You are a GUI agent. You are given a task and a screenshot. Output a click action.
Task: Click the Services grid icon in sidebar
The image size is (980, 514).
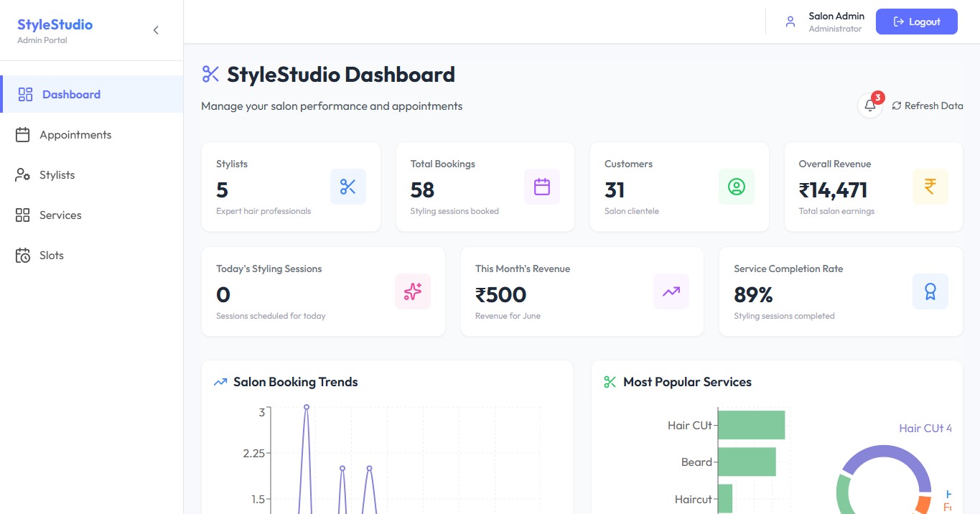click(x=23, y=215)
